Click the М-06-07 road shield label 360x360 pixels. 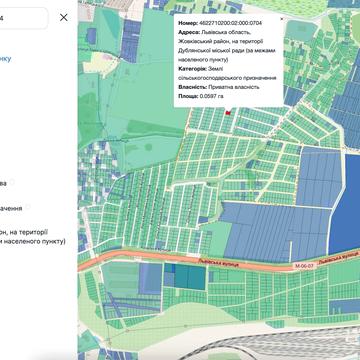(x=304, y=266)
